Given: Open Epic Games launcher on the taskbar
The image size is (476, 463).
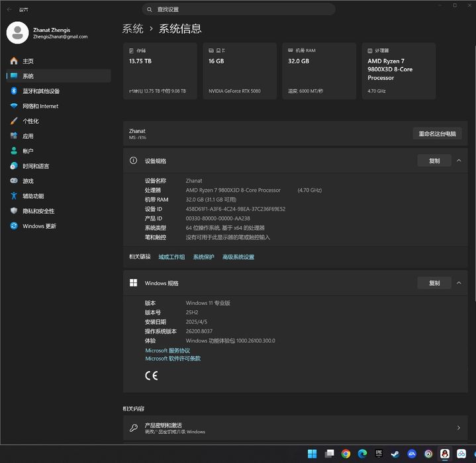Looking at the screenshot, I should coord(379,454).
